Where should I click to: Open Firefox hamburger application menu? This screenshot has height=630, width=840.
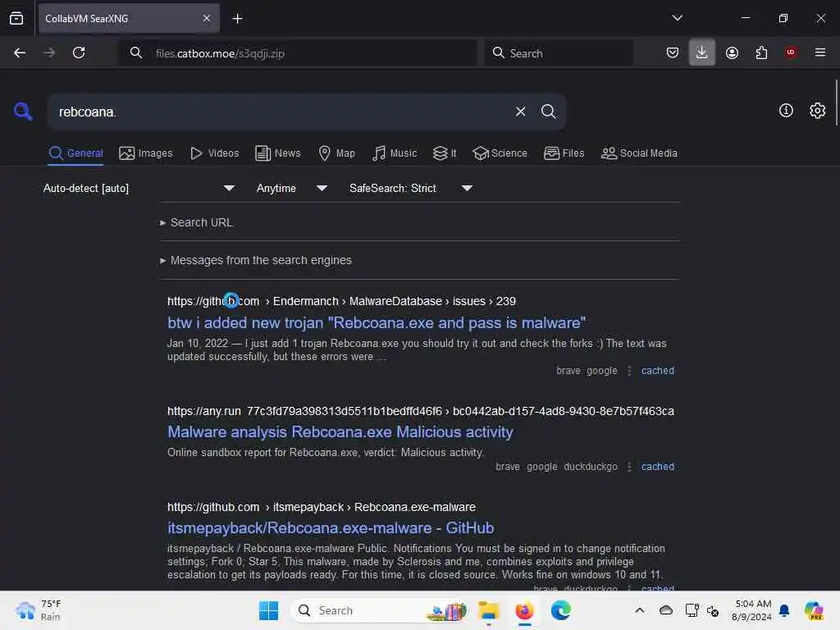coord(819,52)
